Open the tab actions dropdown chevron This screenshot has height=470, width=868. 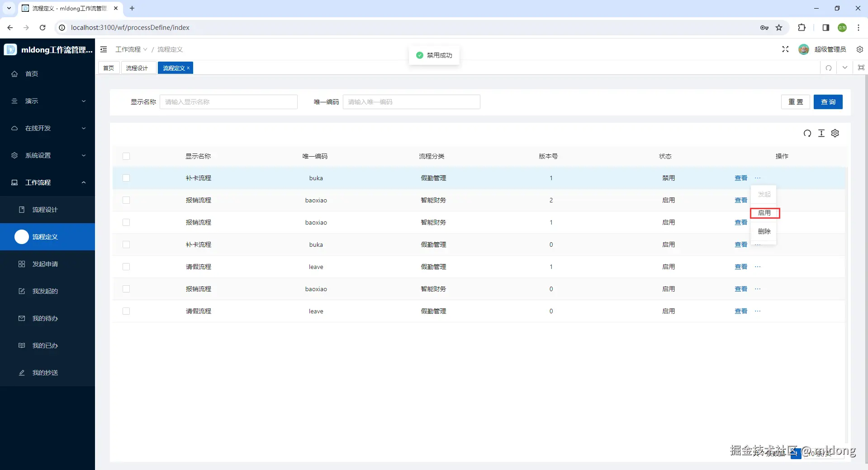click(845, 68)
